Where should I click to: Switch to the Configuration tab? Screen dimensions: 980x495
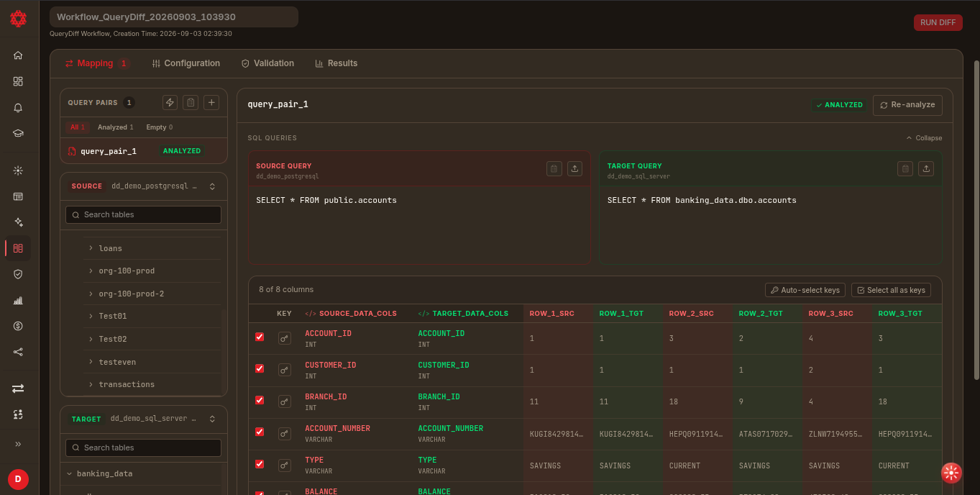tap(186, 63)
